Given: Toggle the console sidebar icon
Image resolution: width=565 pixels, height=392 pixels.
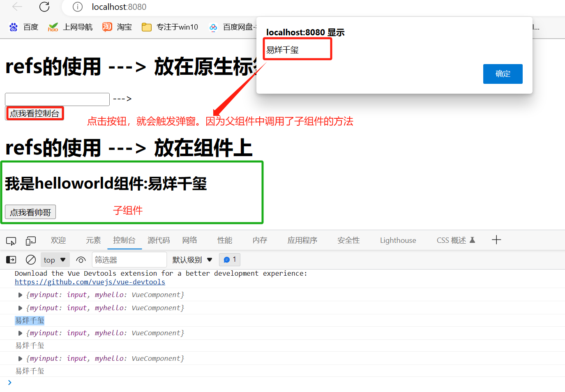Looking at the screenshot, I should (11, 260).
